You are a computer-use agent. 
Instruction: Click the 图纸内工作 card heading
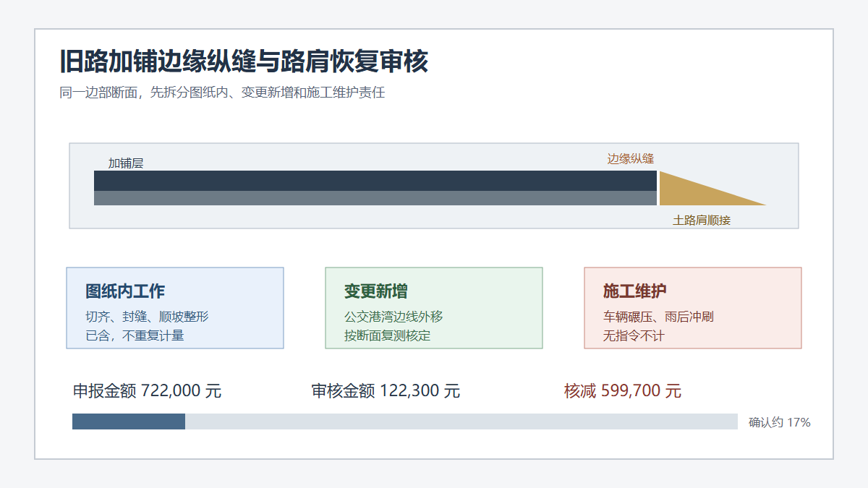125,291
